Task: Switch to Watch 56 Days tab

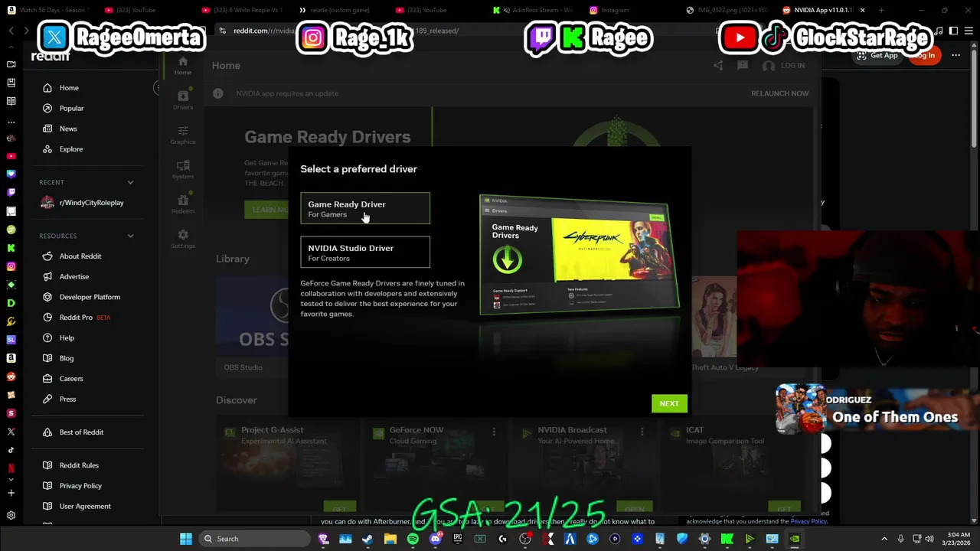Action: [47, 10]
